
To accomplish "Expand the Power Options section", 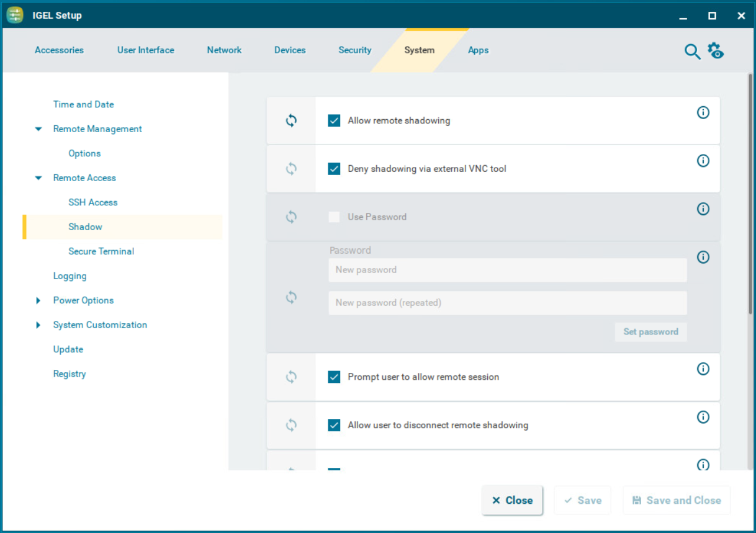I will pos(38,300).
